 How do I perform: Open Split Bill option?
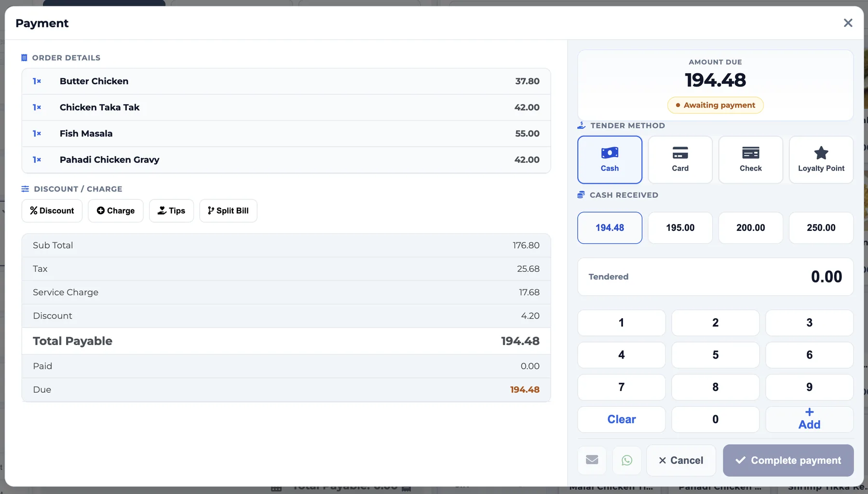(228, 211)
